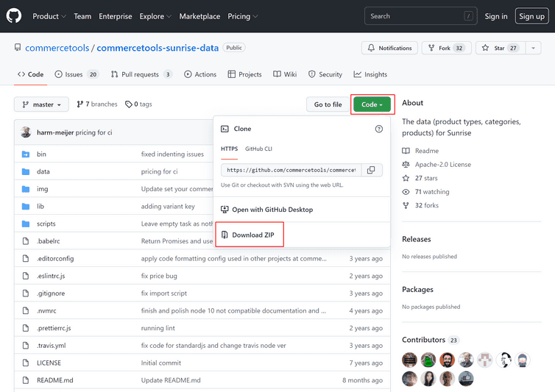Expand the Pricing menu
The image size is (555, 392).
pos(242,16)
